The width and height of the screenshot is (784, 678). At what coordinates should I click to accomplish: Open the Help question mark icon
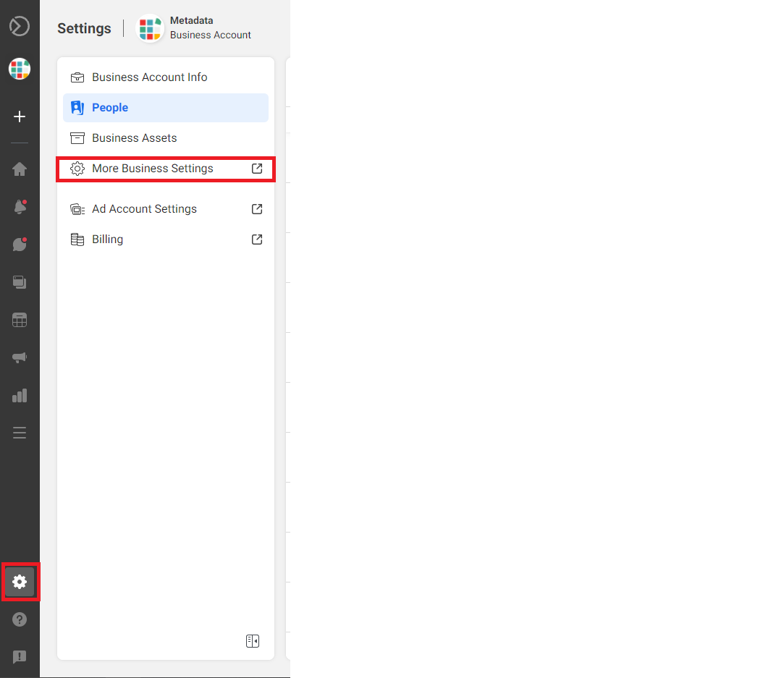point(20,619)
